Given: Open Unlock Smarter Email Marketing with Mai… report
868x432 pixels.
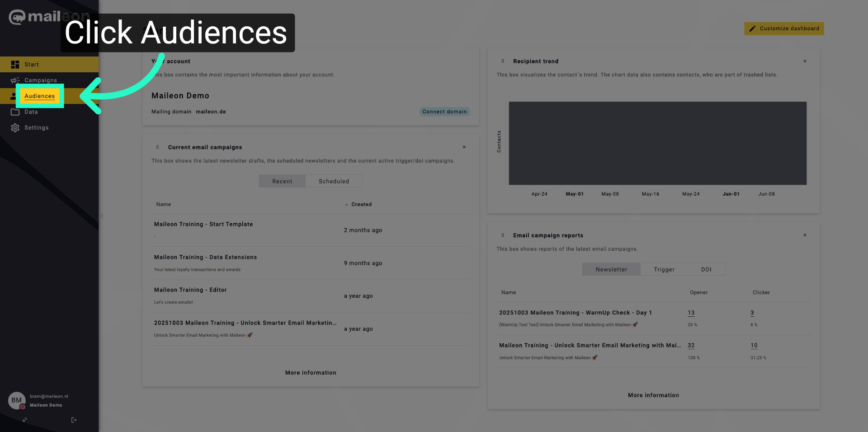Looking at the screenshot, I should (x=590, y=345).
